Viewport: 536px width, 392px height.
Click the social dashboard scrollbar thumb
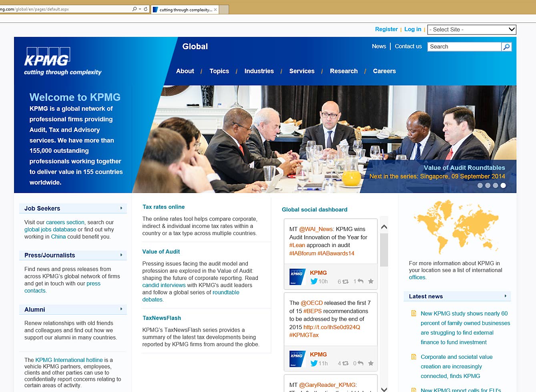click(384, 250)
